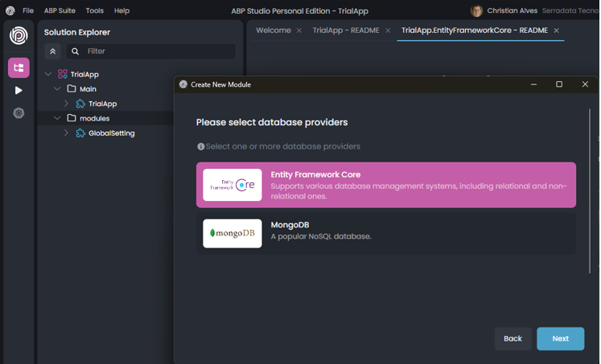
Task: Close the TrialApp - README tab
Action: coord(388,31)
